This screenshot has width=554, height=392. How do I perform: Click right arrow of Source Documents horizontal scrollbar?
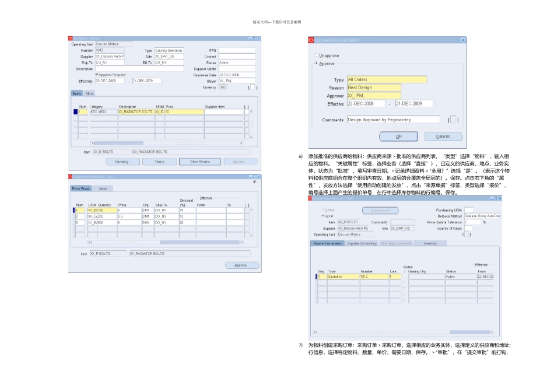[492, 332]
